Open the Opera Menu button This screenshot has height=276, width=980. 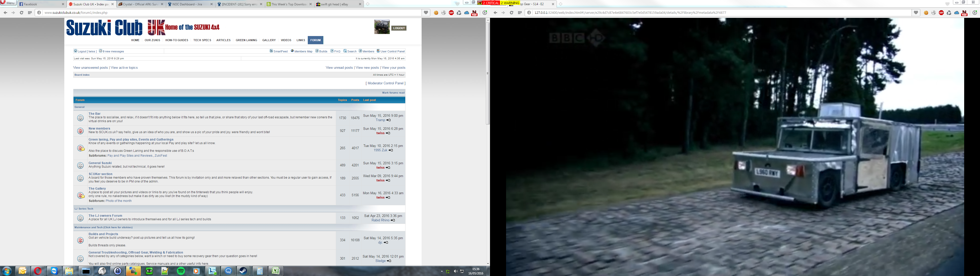[8, 3]
